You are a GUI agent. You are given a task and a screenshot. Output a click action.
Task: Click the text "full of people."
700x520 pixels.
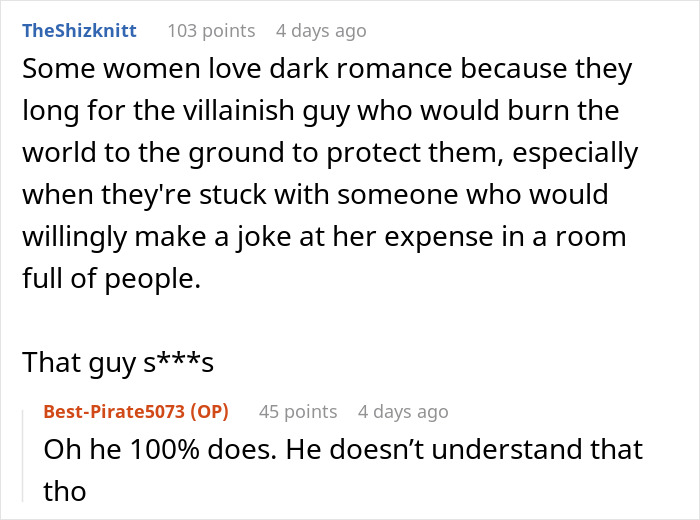(111, 280)
